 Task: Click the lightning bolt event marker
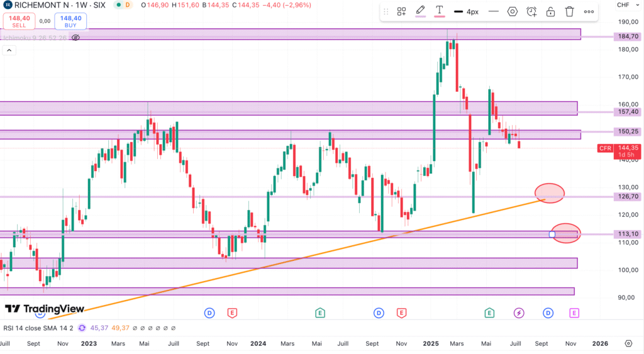tap(519, 313)
